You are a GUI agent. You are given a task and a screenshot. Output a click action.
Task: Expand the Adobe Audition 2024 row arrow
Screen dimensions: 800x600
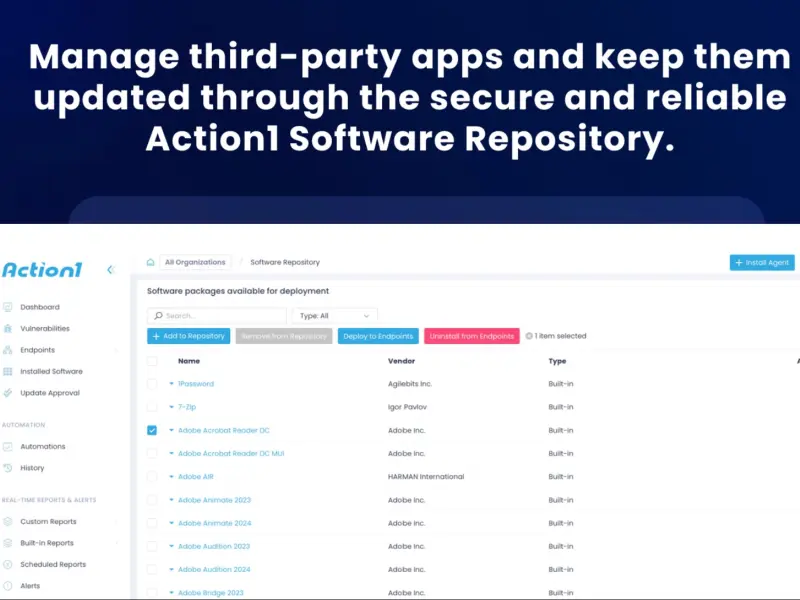click(171, 569)
